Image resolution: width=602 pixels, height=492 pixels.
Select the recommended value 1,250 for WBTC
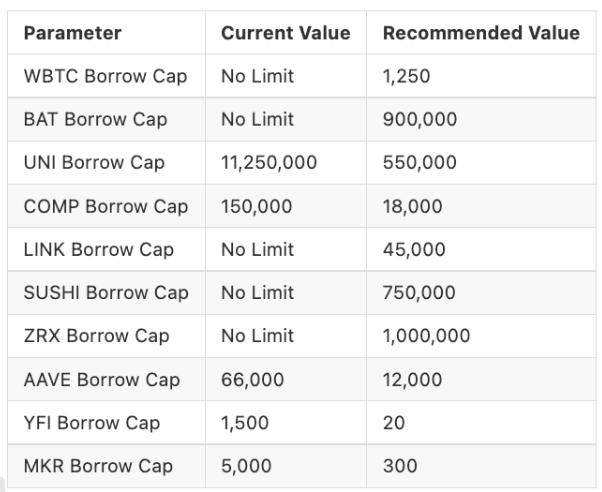coord(406,76)
